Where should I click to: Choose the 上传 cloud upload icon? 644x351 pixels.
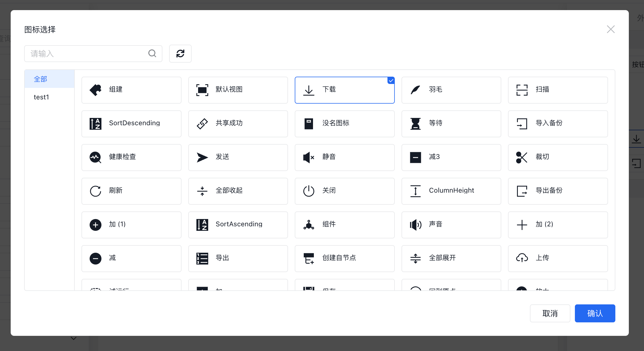tap(558, 259)
